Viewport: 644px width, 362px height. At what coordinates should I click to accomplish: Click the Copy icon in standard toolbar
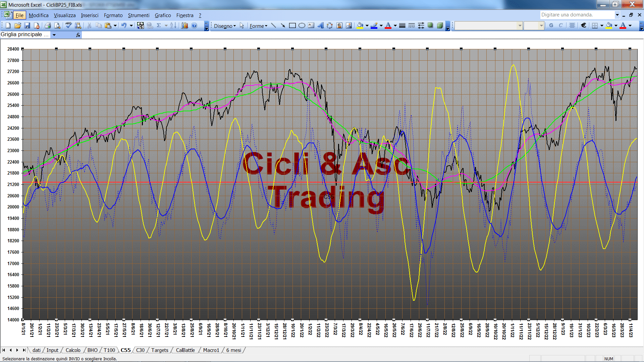pyautogui.click(x=99, y=25)
